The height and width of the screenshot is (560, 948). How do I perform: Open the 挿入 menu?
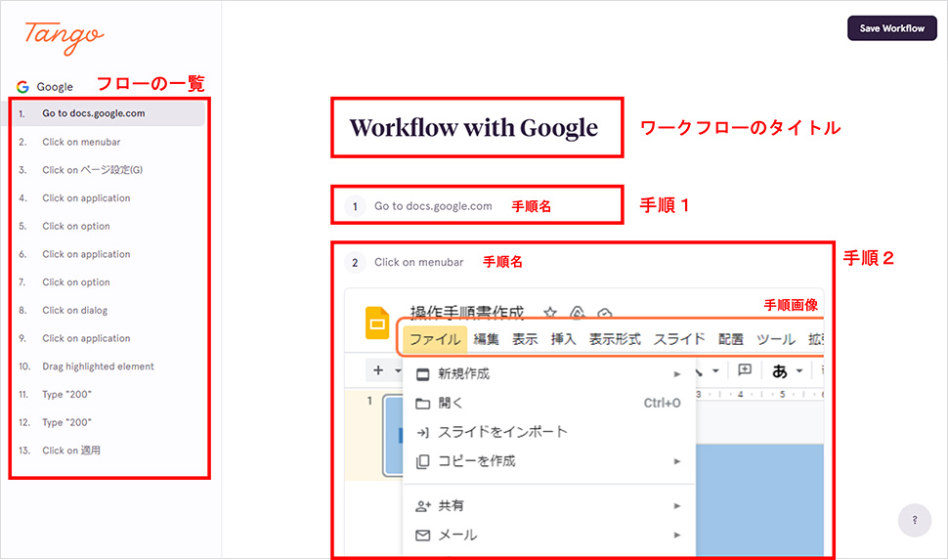tap(564, 339)
